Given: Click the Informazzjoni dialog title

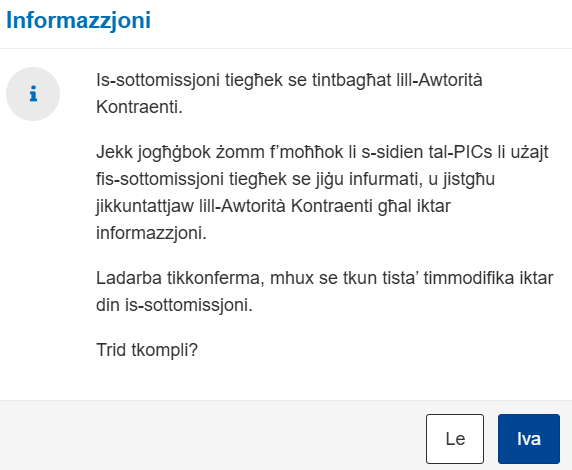Looking at the screenshot, I should pos(78,20).
